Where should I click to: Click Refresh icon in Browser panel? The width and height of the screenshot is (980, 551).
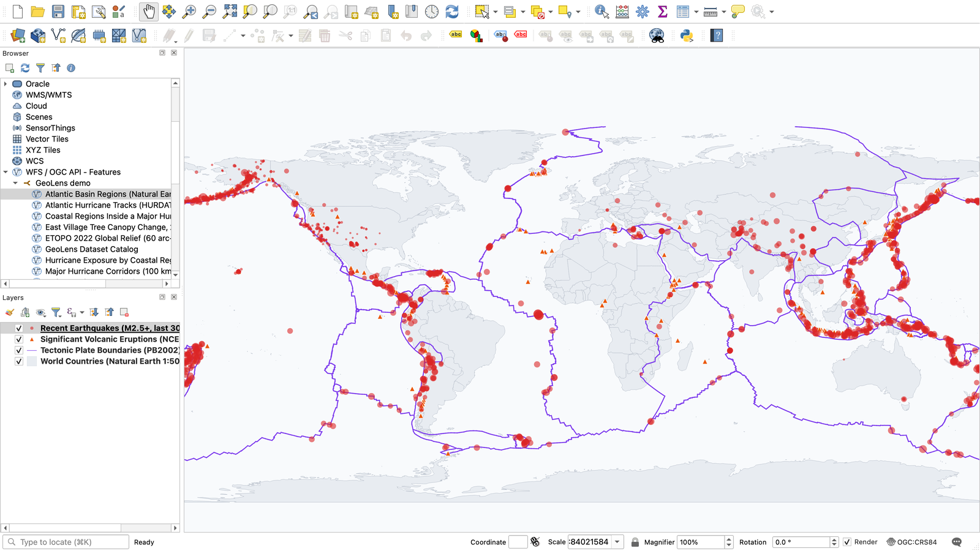[x=25, y=68]
